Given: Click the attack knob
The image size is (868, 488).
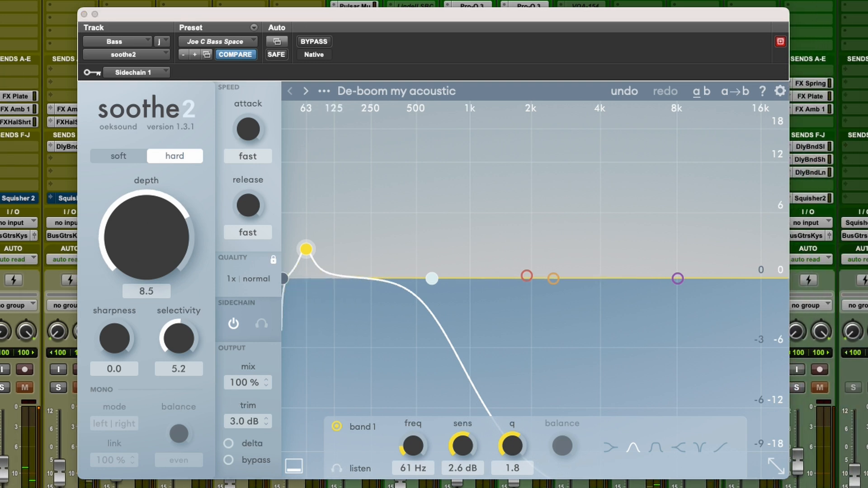Looking at the screenshot, I should tap(248, 129).
